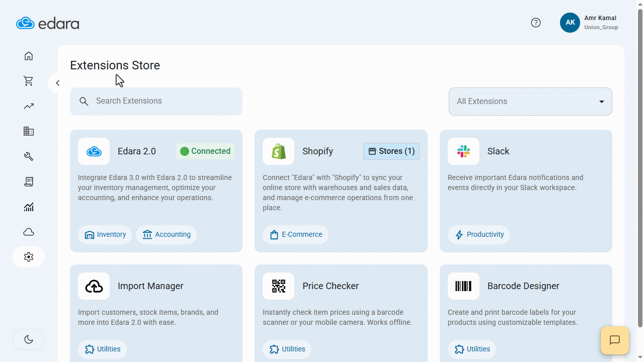The image size is (644, 362).
Task: Open the Home icon in sidebar
Action: point(29,56)
